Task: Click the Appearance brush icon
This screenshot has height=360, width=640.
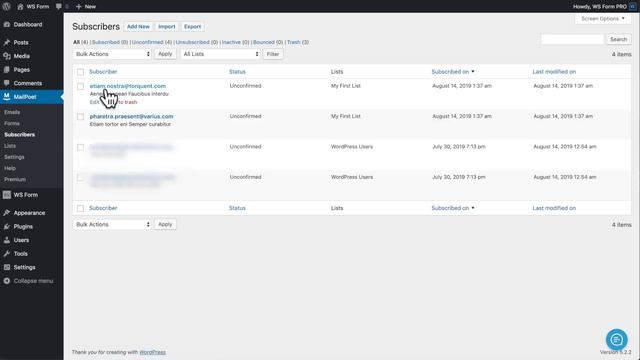Action: click(7, 213)
